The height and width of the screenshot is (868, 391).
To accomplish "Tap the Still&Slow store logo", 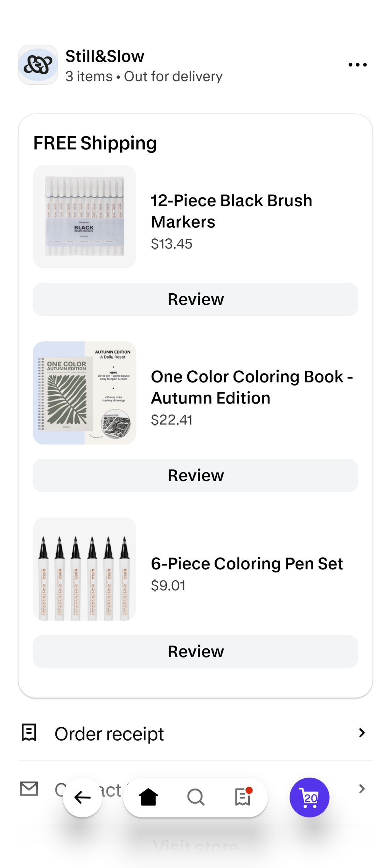I will [38, 65].
